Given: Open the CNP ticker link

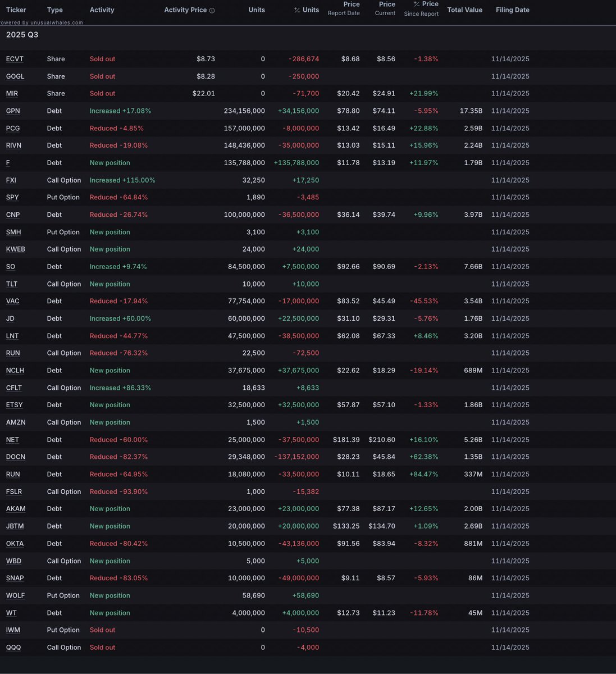Looking at the screenshot, I should click(13, 215).
